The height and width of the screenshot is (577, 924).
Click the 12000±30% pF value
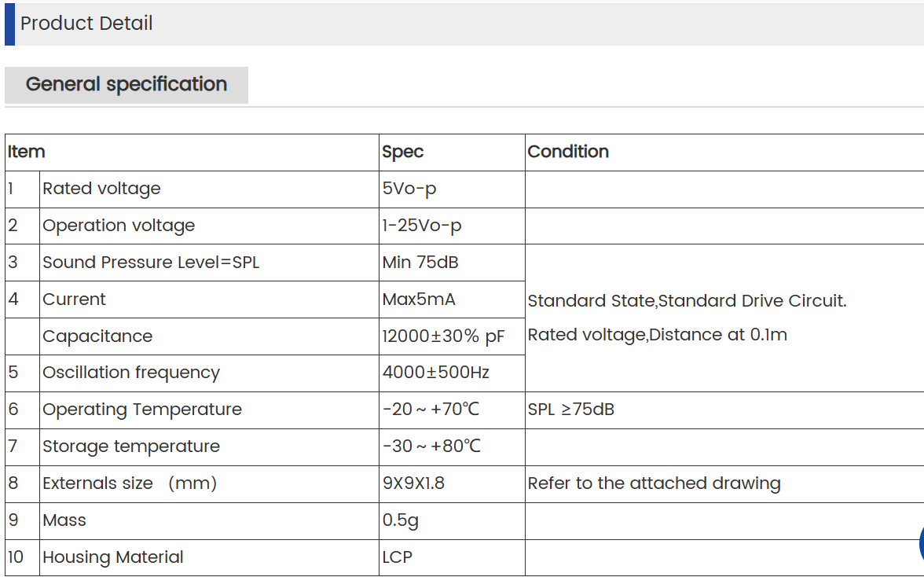click(x=443, y=336)
